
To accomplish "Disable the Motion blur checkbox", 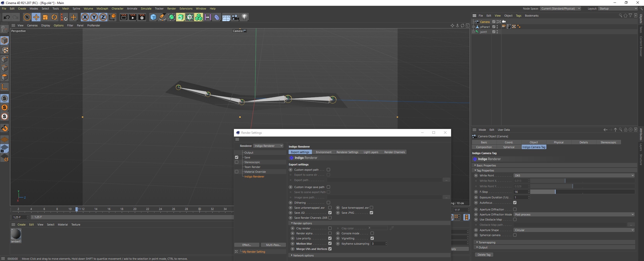I will pyautogui.click(x=330, y=243).
